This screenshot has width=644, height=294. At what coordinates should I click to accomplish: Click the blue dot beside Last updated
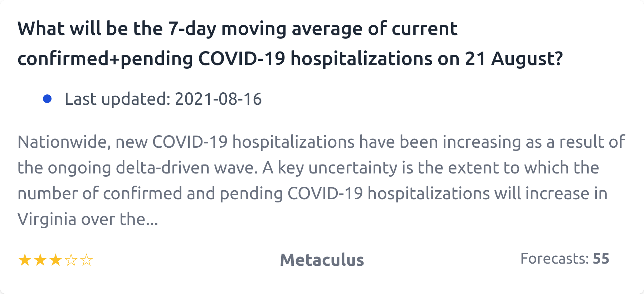[x=47, y=99]
